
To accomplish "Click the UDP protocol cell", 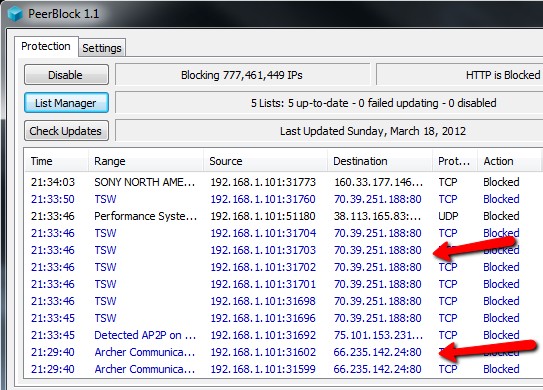I will (448, 216).
